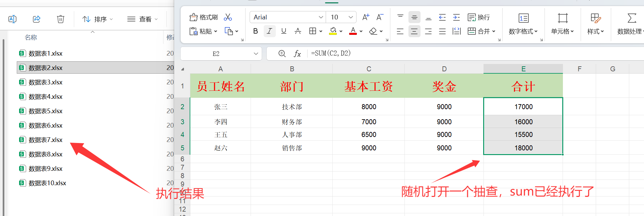Sort by 名称 column header

click(x=31, y=38)
